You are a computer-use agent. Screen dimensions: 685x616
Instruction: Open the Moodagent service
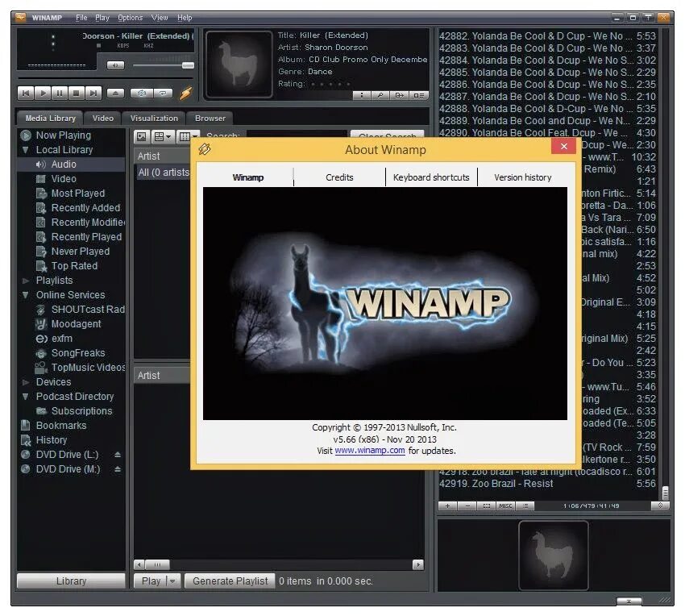point(76,324)
